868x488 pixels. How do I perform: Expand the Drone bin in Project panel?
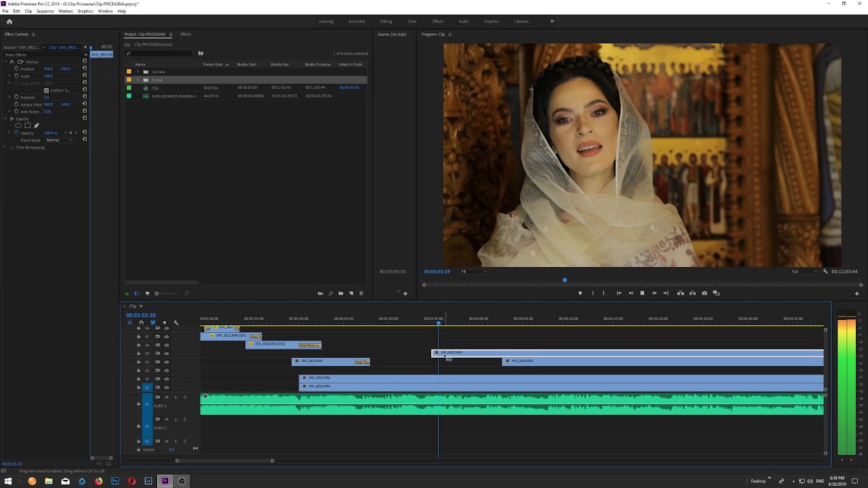point(138,80)
